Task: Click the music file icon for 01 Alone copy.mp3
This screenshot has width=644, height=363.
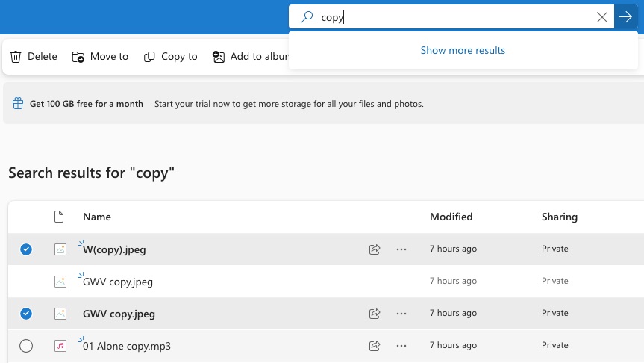Action: [x=60, y=346]
